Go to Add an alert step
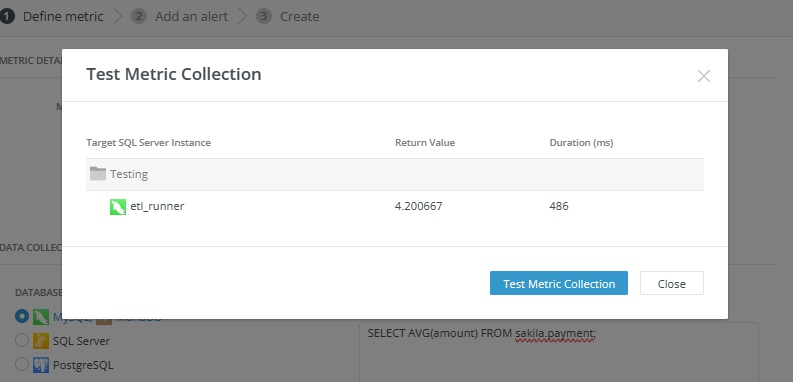The height and width of the screenshot is (382, 793). (x=191, y=16)
